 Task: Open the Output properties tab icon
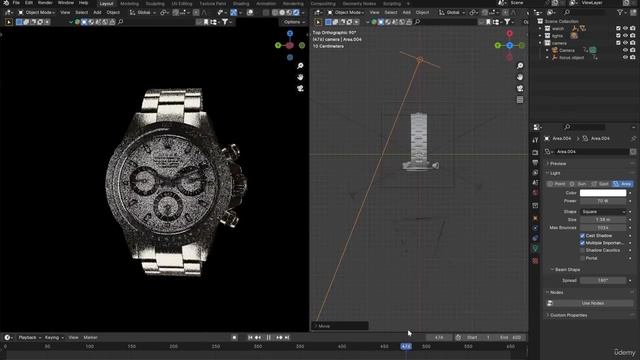535,162
